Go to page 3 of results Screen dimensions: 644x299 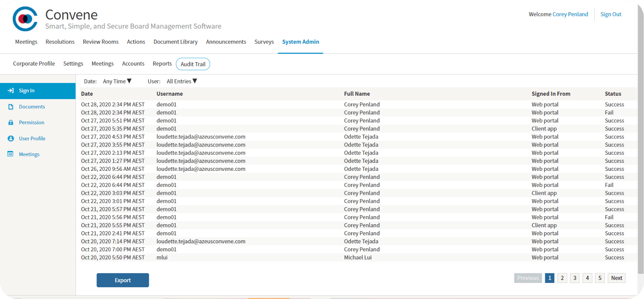pos(575,278)
